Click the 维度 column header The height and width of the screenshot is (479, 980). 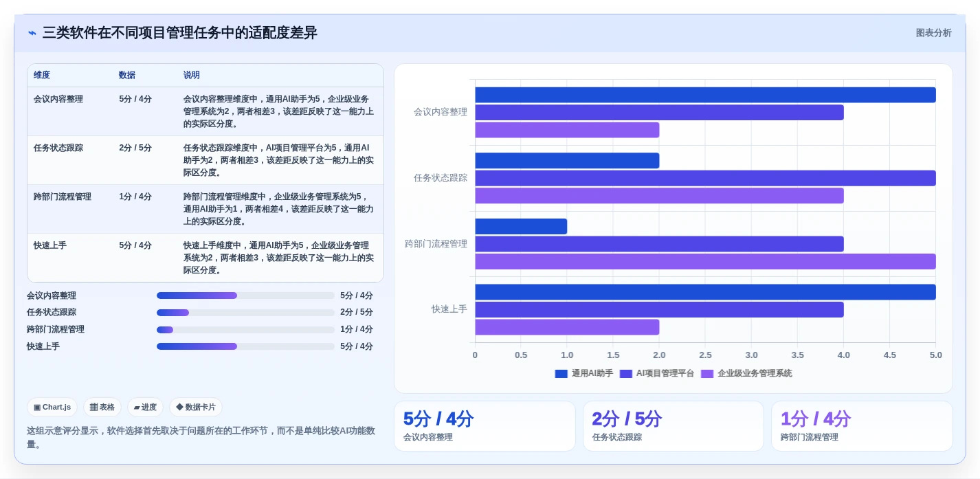tap(42, 75)
